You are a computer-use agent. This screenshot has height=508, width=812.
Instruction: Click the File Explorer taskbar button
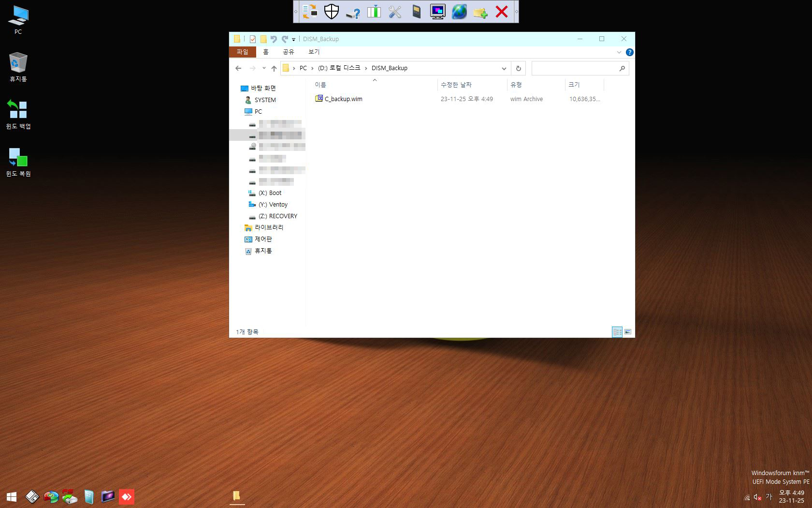(x=237, y=496)
